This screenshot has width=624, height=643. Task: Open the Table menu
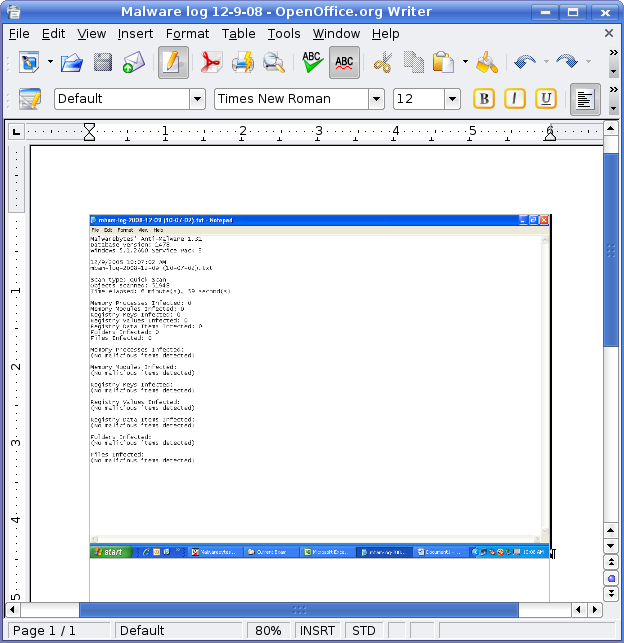tap(238, 33)
